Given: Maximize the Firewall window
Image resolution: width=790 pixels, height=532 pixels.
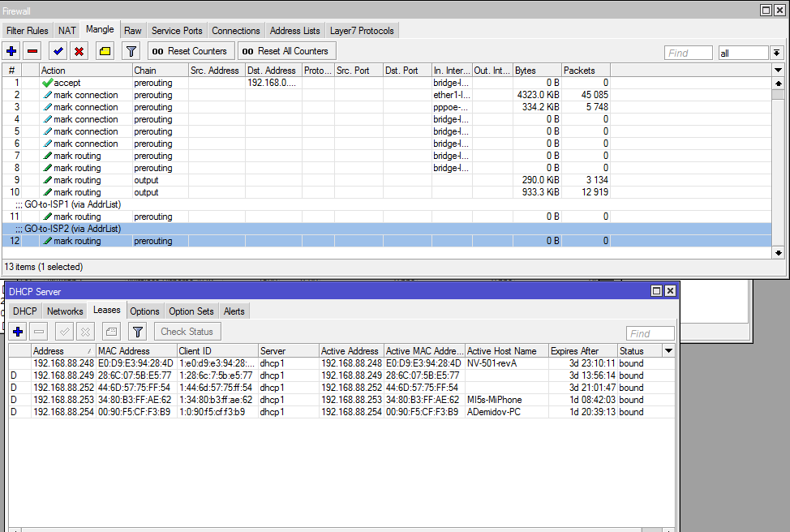Looking at the screenshot, I should pos(766,10).
